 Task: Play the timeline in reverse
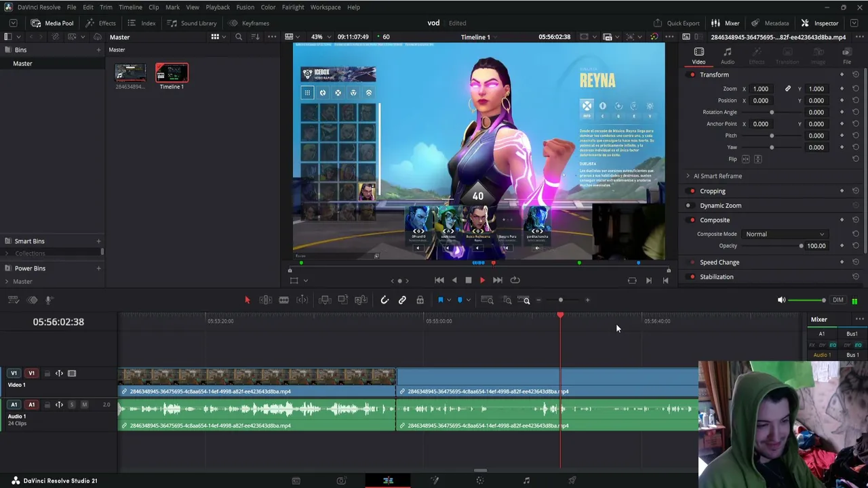tap(454, 280)
